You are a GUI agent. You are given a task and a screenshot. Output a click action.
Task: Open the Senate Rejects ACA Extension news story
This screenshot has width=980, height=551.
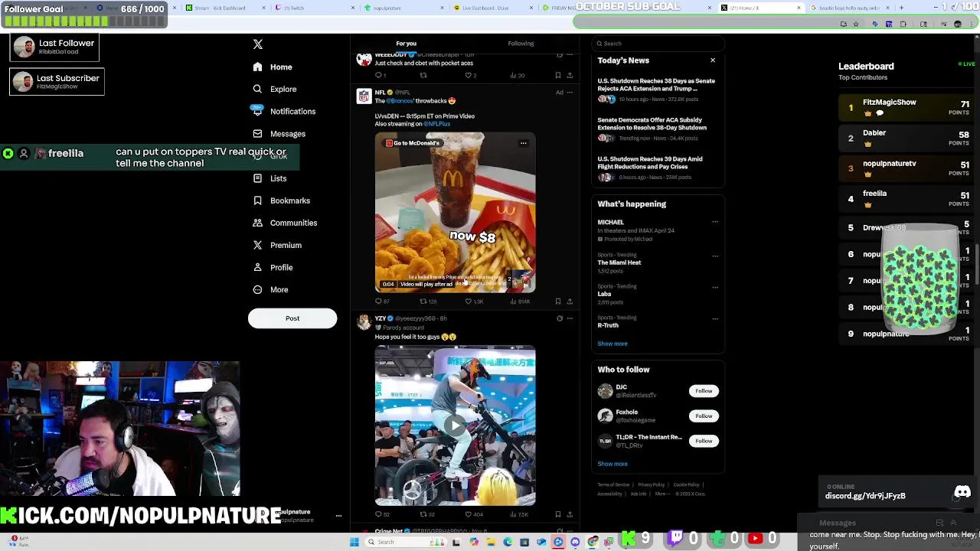[x=656, y=91]
